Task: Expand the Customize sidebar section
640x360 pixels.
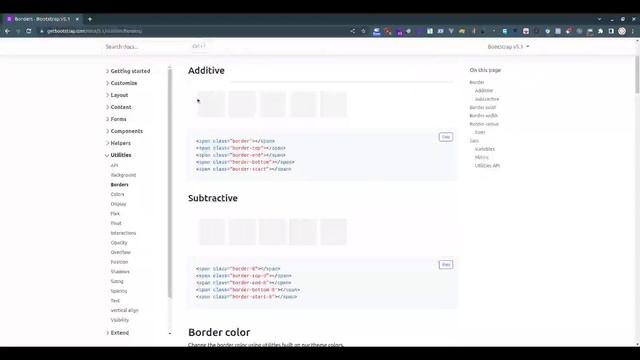Action: click(x=122, y=83)
